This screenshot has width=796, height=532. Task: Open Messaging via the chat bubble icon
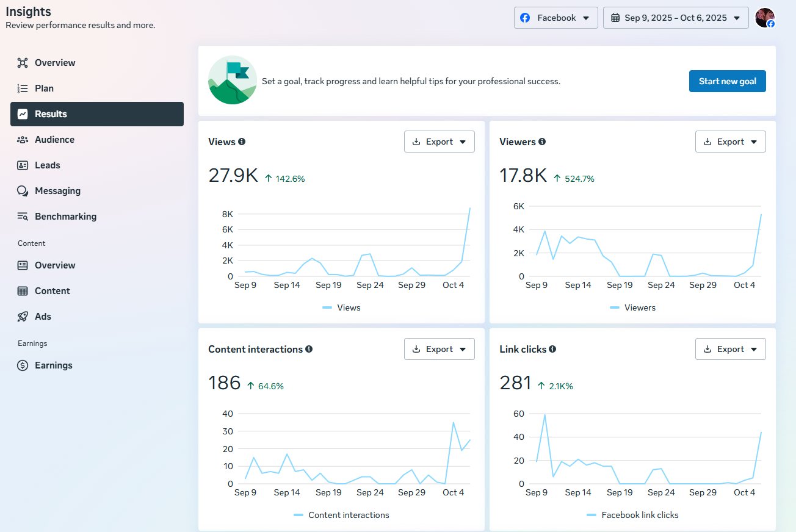(x=23, y=190)
